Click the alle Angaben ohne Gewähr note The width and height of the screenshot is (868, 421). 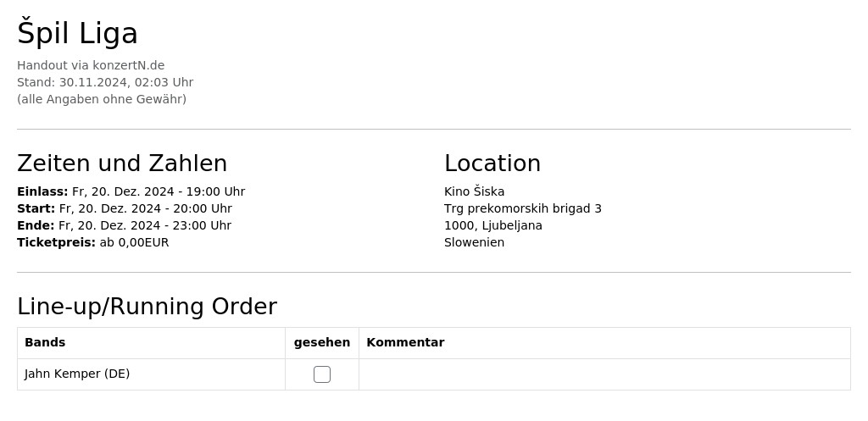pos(102,100)
